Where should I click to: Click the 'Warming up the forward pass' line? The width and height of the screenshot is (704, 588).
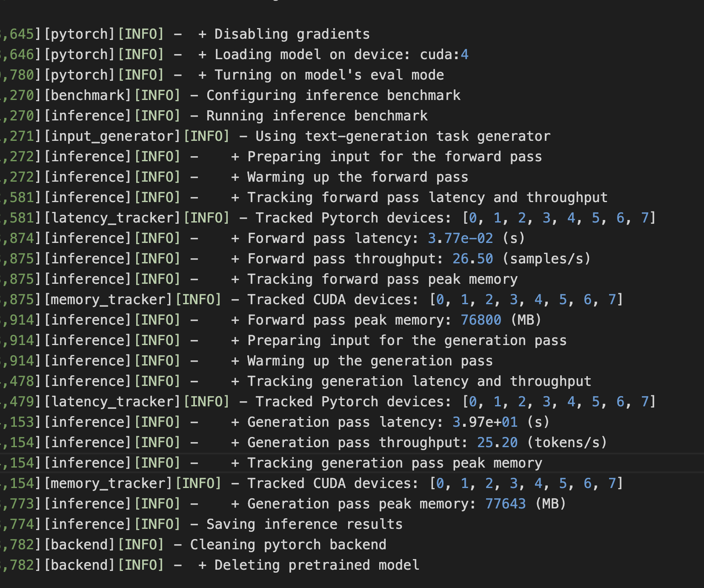pyautogui.click(x=358, y=177)
